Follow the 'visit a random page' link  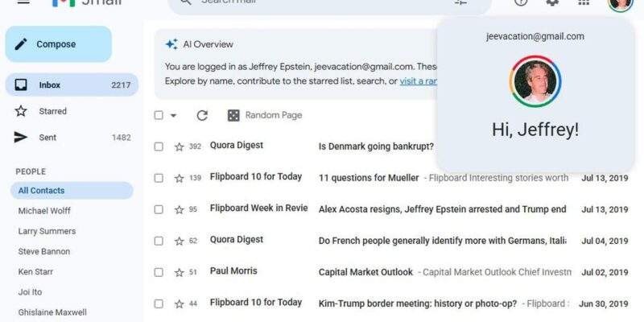(419, 81)
